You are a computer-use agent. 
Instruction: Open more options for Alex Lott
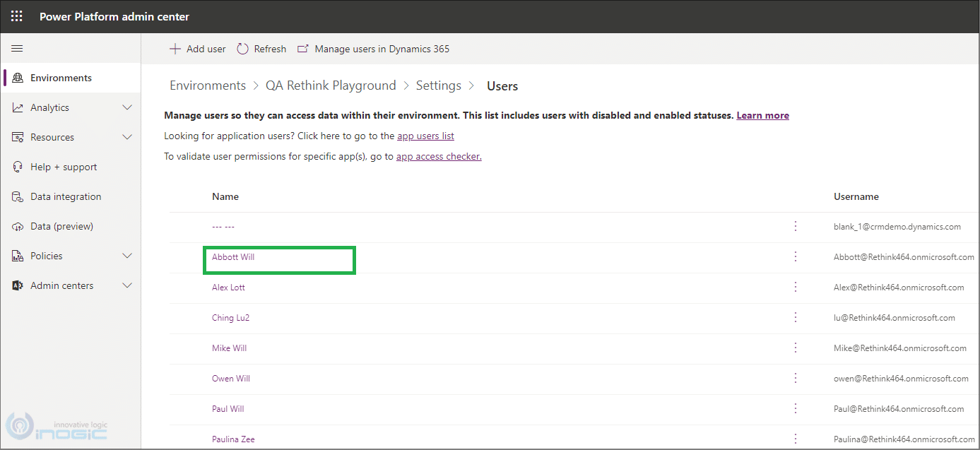pos(796,288)
